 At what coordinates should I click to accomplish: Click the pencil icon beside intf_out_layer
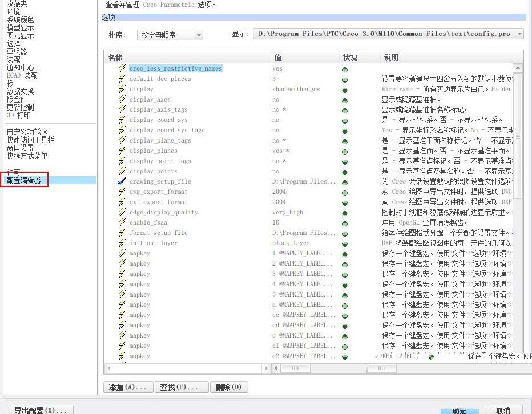[121, 243]
